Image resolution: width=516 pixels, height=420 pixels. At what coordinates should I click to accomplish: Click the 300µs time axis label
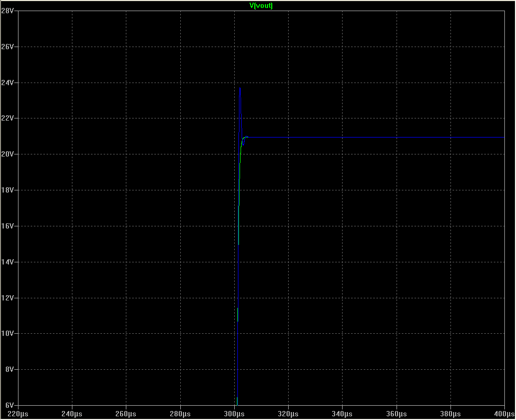(x=234, y=414)
